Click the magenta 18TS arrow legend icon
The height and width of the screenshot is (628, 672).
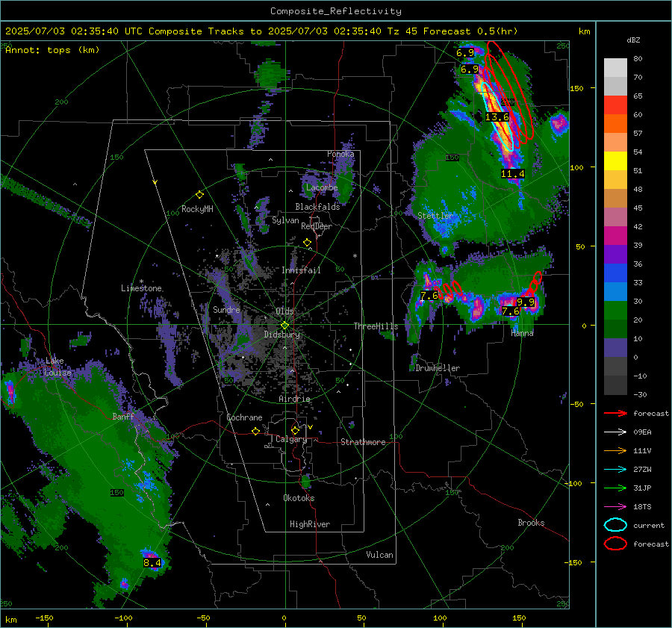615,507
